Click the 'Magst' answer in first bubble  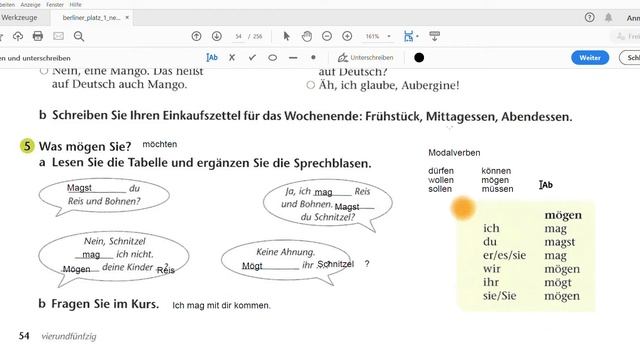(x=79, y=188)
